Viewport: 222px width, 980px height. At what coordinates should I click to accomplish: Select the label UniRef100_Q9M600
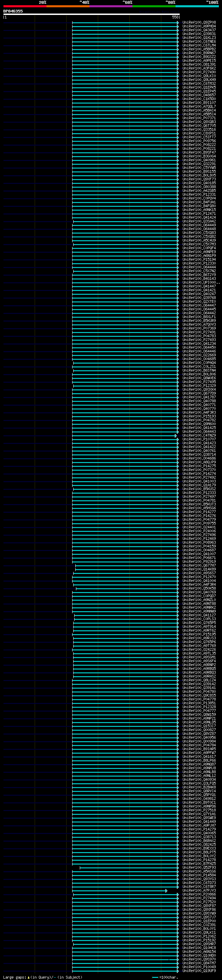(199, 424)
